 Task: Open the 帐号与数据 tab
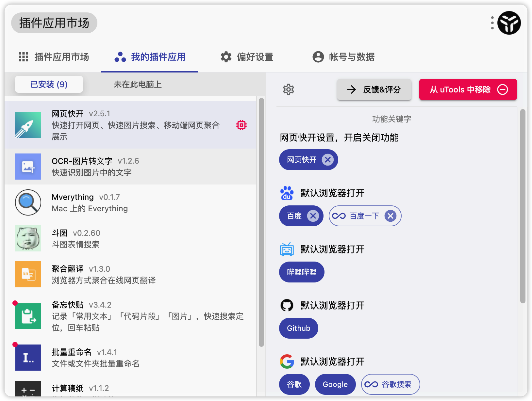click(343, 57)
